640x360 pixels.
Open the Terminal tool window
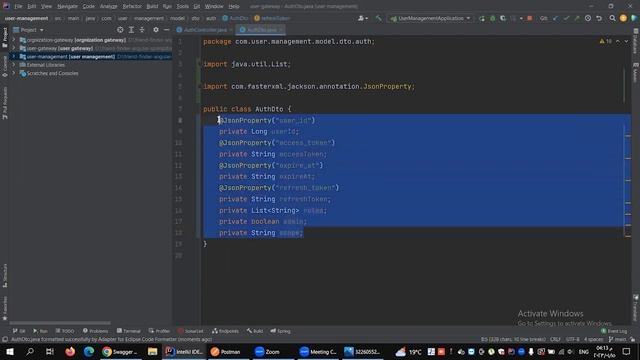(x=128, y=331)
